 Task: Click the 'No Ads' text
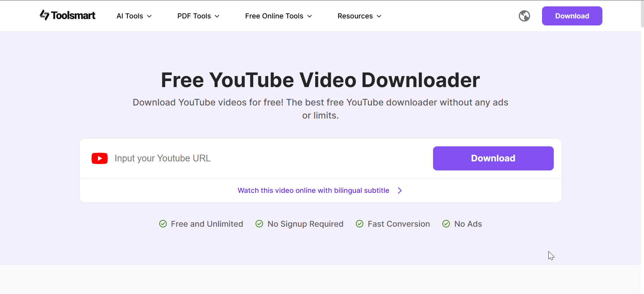click(468, 224)
